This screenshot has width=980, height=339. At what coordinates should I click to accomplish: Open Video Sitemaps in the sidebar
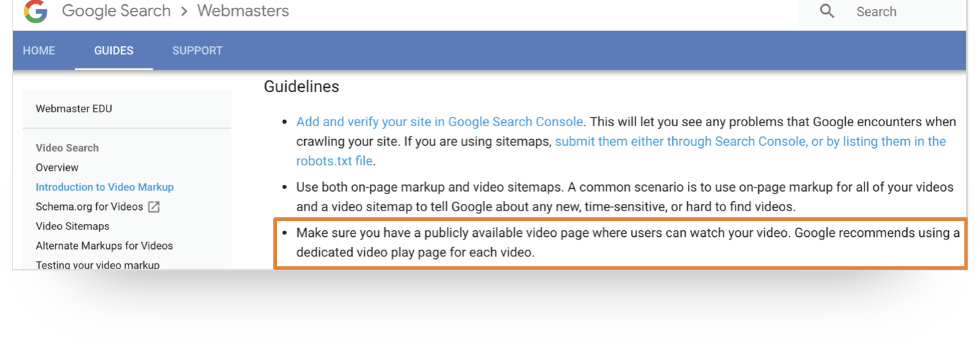coord(73,226)
